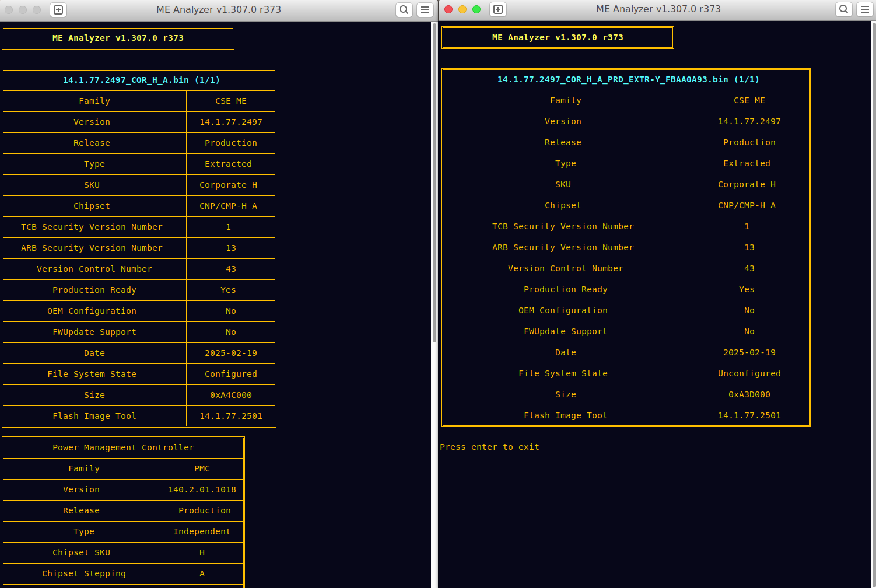Image resolution: width=876 pixels, height=588 pixels.
Task: Maximize the right window with the green button
Action: click(x=476, y=9)
